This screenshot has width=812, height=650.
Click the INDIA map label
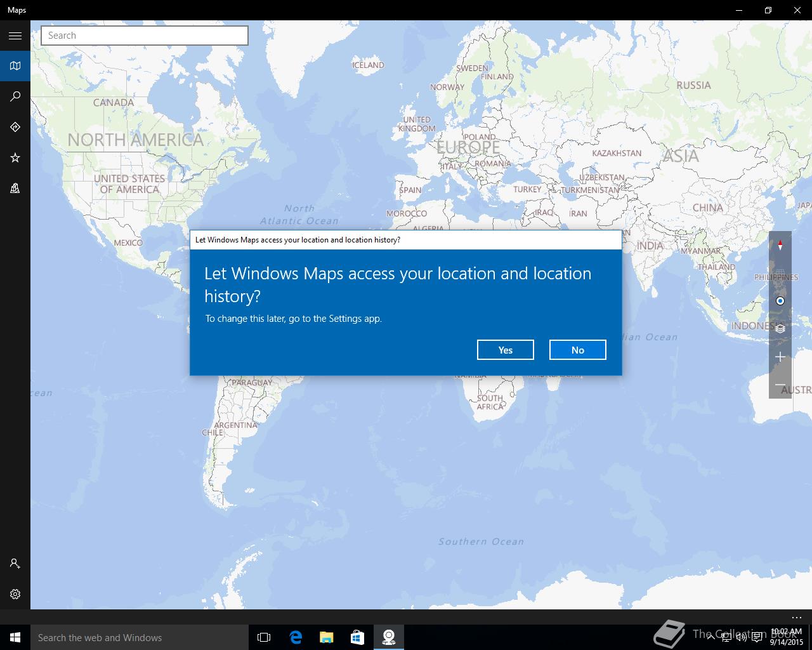tap(650, 246)
